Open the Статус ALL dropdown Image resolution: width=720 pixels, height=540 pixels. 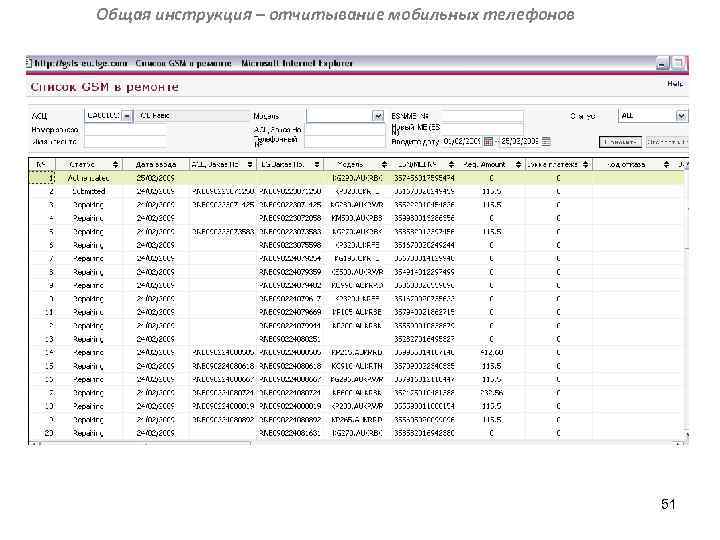point(681,116)
